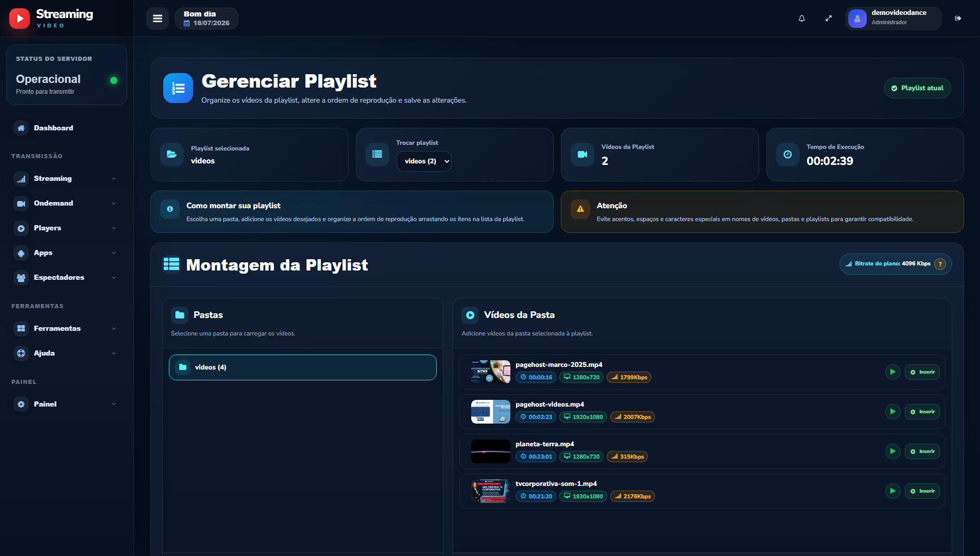Click the Playlist selecionada folder icon
Image resolution: width=980 pixels, height=556 pixels.
[x=172, y=154]
